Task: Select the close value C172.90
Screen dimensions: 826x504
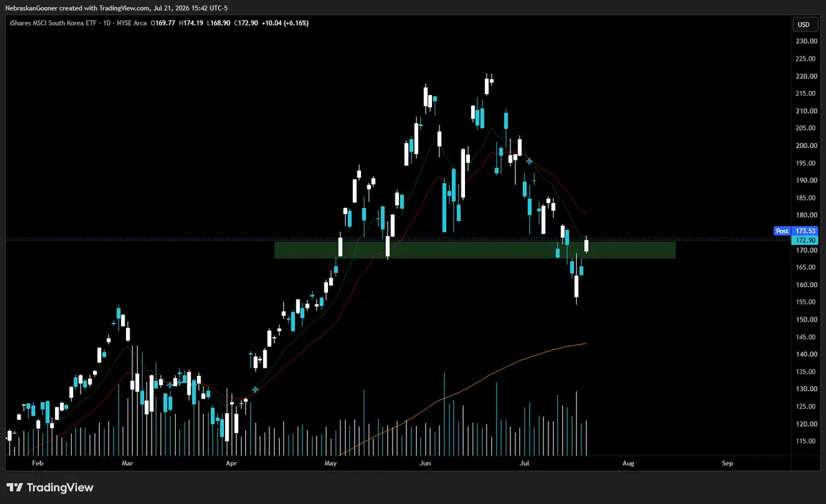Action: pos(246,23)
